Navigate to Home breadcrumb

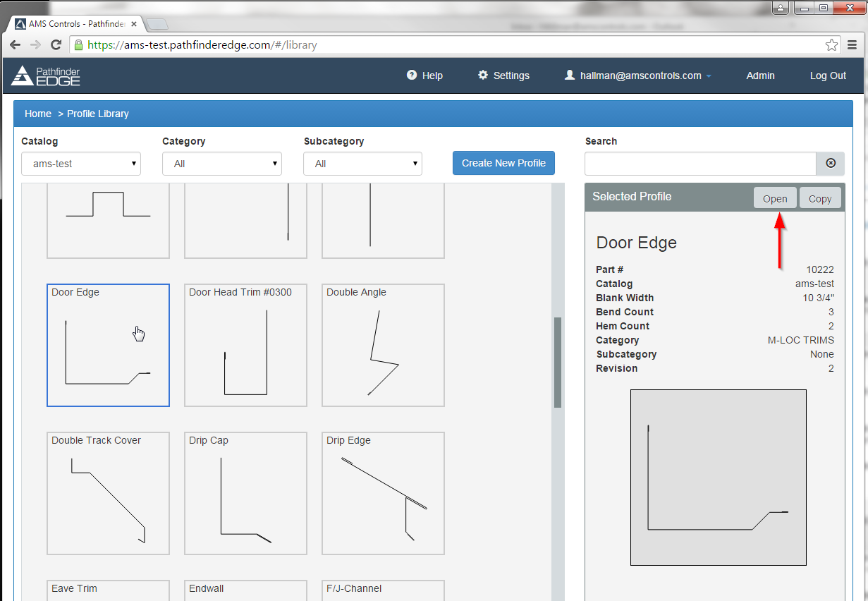point(38,114)
